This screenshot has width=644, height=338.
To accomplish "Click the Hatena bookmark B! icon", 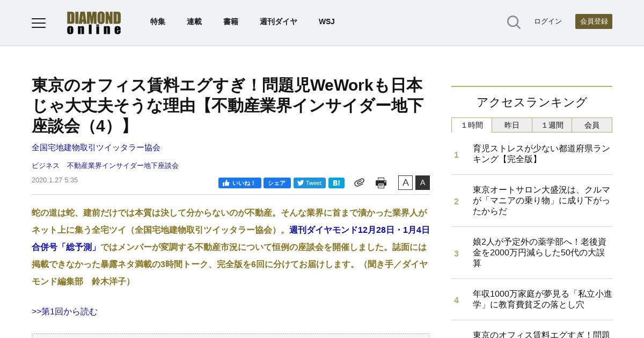I will click(x=336, y=183).
